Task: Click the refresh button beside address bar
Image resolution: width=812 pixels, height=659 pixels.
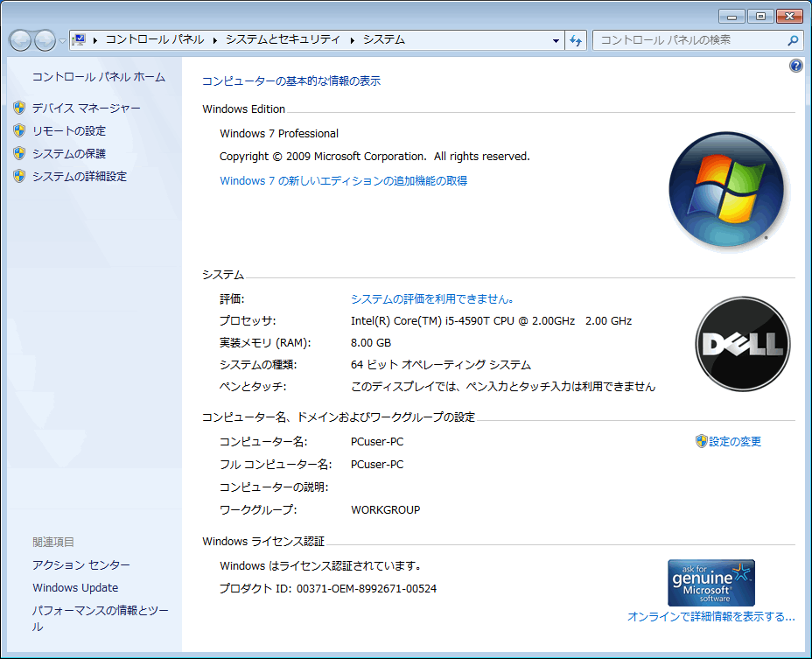Action: pyautogui.click(x=576, y=40)
